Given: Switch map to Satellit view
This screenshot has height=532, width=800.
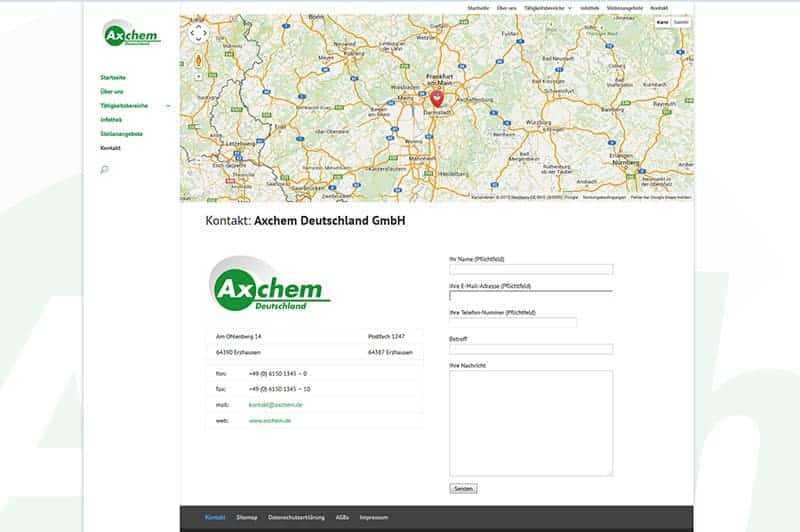Looking at the screenshot, I should point(681,22).
